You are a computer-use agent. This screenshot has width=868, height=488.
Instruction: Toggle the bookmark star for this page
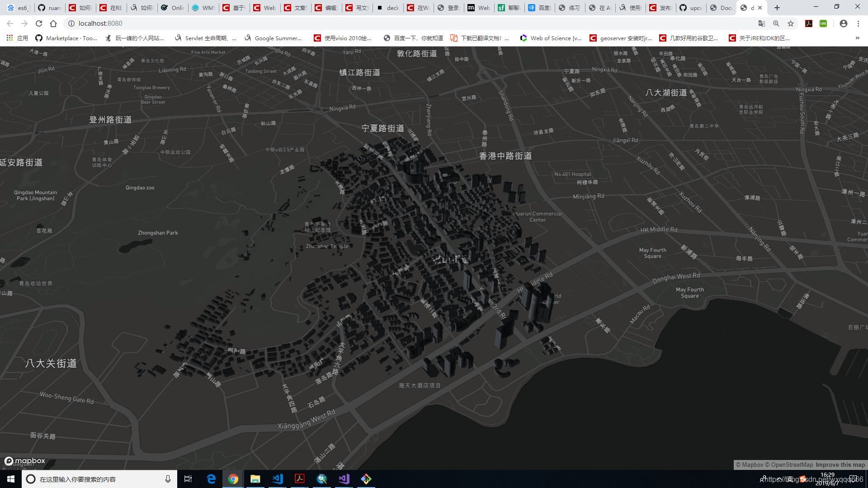(x=791, y=23)
